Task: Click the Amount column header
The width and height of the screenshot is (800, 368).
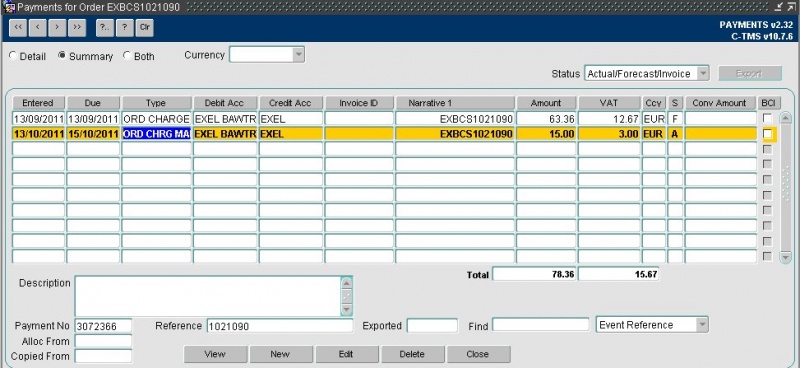Action: [546, 103]
